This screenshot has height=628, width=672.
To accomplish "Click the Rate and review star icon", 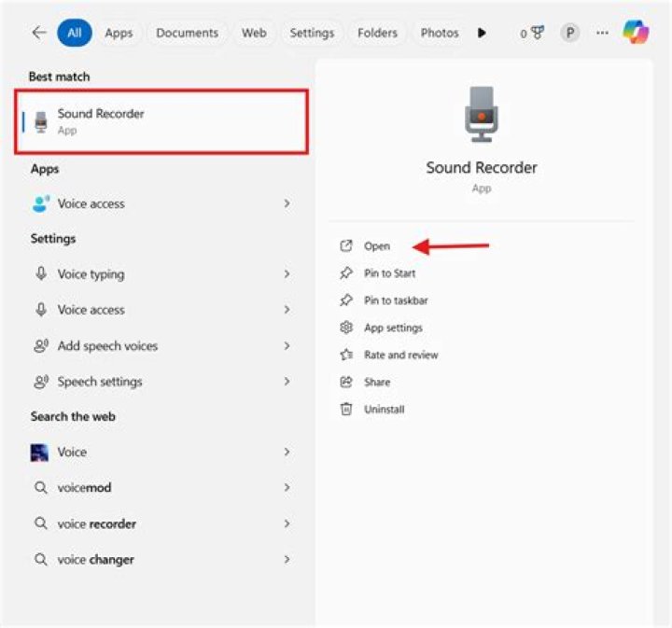I will (346, 355).
